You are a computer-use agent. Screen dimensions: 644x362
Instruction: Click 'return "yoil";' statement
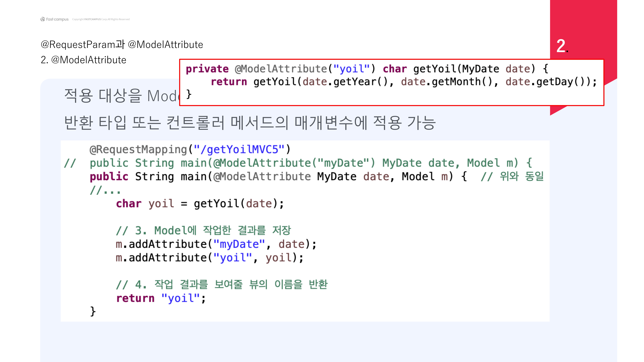click(x=161, y=298)
